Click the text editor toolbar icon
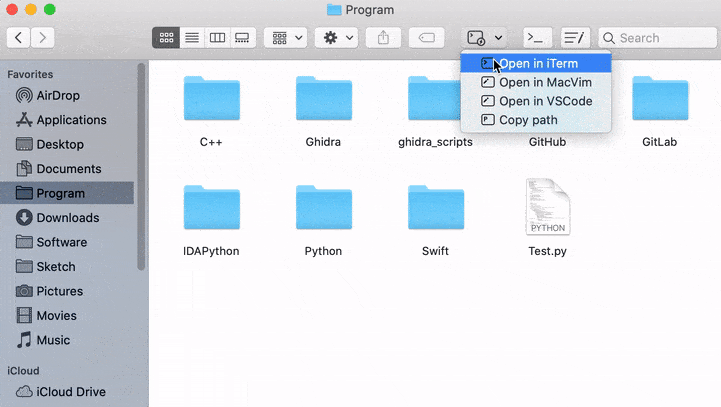The width and height of the screenshot is (721, 407). pos(575,38)
